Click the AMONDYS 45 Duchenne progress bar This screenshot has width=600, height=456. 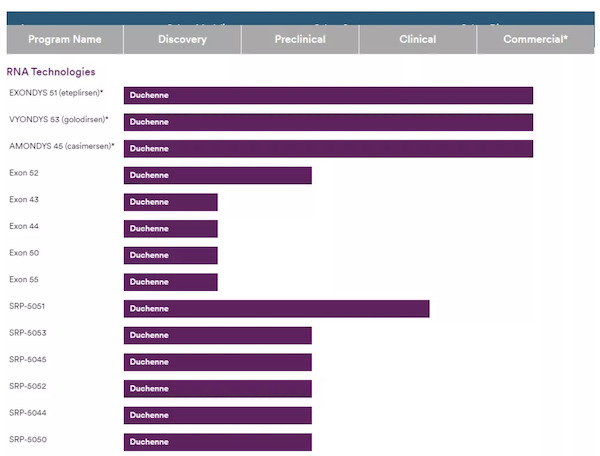328,149
